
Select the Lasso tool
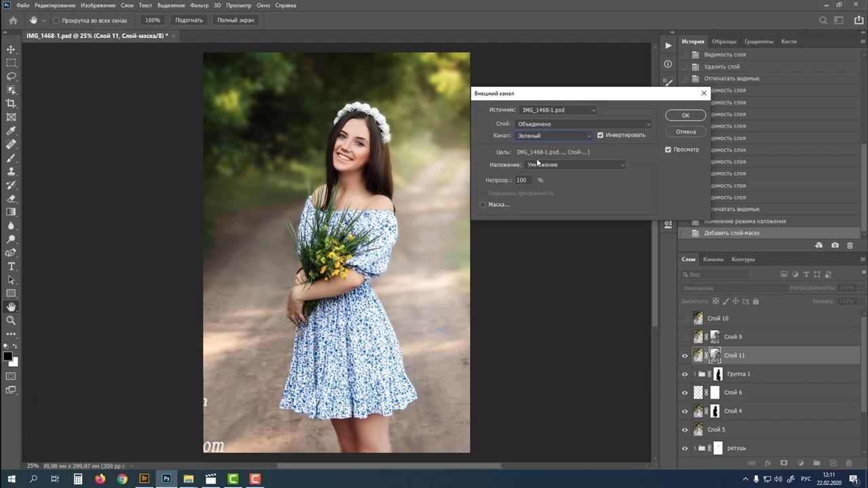[11, 77]
